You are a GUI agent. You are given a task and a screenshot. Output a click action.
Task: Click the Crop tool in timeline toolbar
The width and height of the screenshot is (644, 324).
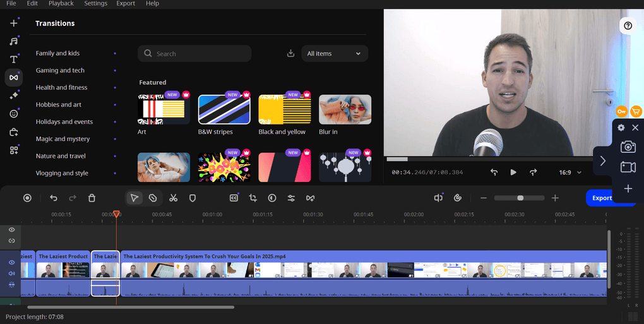pos(253,198)
